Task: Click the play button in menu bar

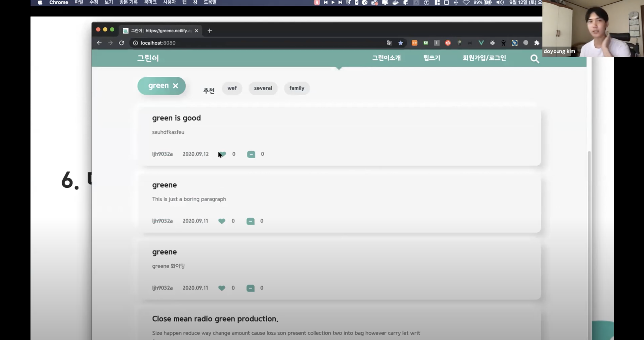Action: point(333,3)
